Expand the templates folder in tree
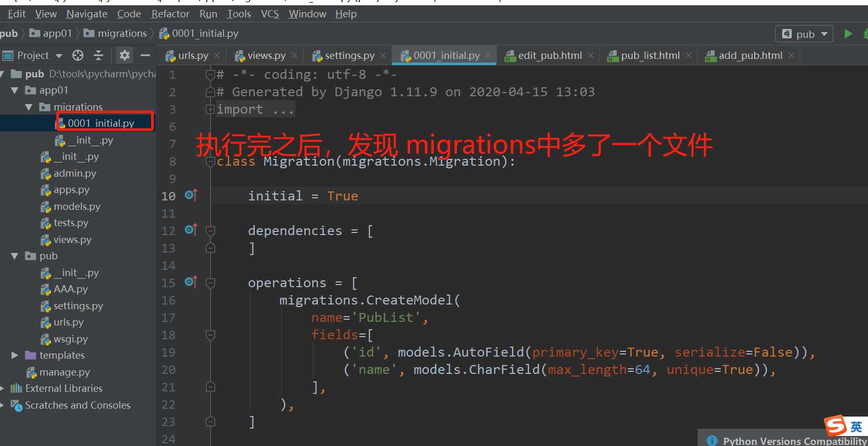The height and width of the screenshot is (446, 868). tap(15, 356)
